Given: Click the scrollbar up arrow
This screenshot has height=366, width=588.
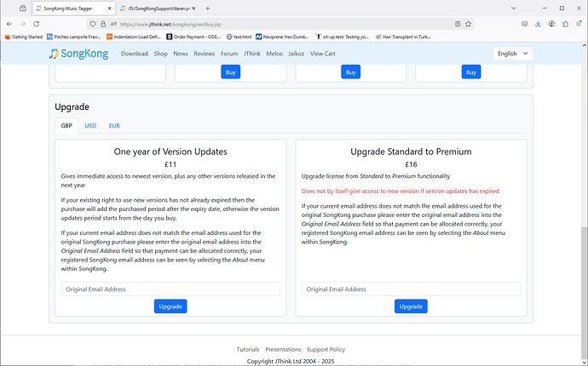Looking at the screenshot, I should click(585, 45).
